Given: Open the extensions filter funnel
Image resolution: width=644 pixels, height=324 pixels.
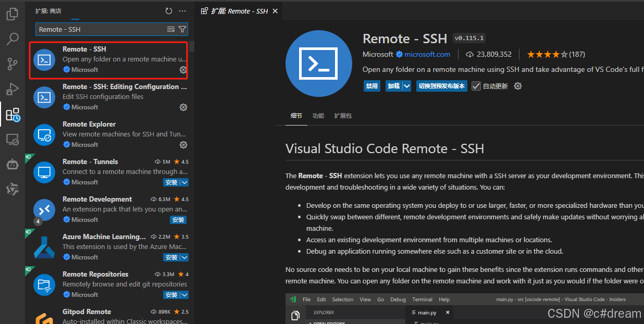Looking at the screenshot, I should [182, 29].
